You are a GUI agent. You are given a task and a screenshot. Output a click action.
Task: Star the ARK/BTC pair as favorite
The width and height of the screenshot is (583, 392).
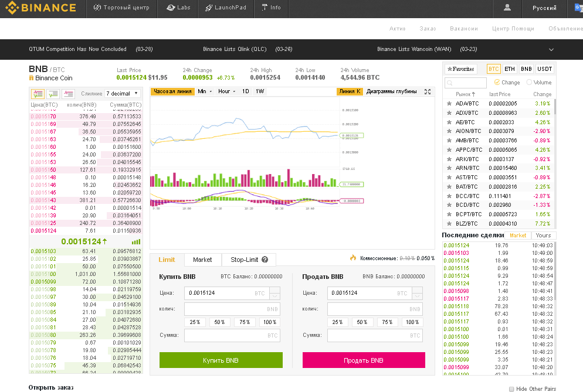pyautogui.click(x=449, y=159)
